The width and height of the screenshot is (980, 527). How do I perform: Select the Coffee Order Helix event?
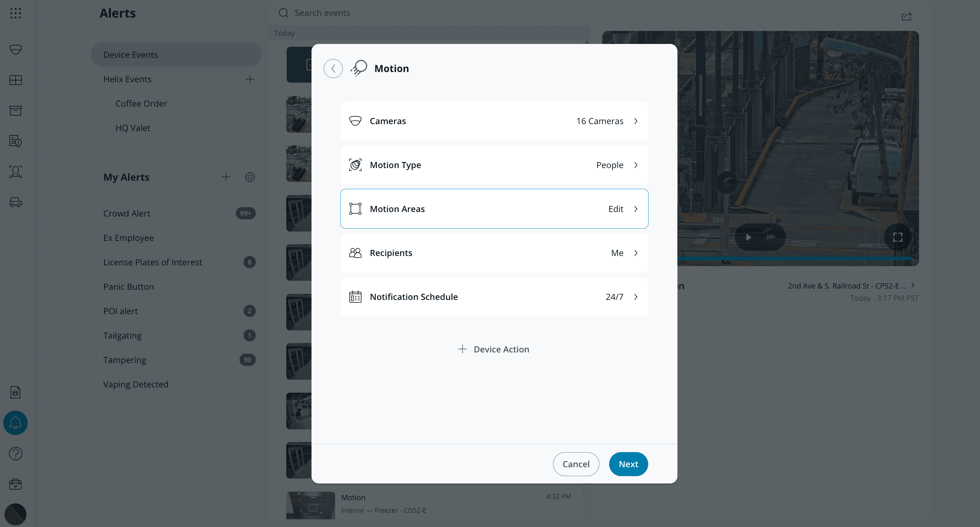(141, 103)
